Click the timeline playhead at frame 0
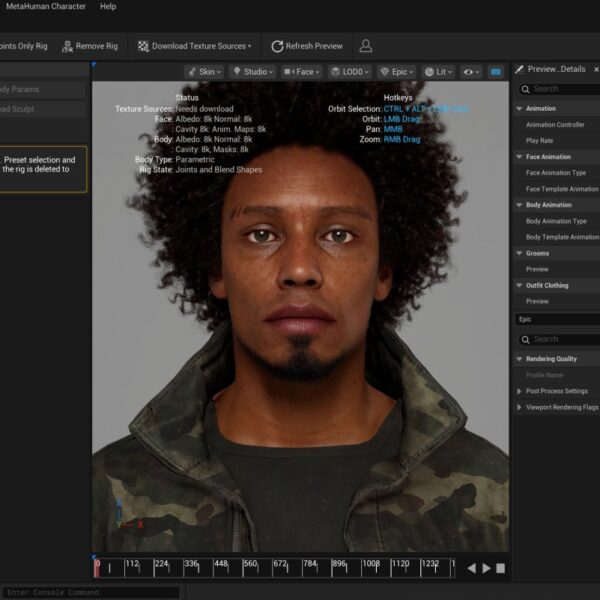Image resolution: width=600 pixels, height=600 pixels. [97, 568]
